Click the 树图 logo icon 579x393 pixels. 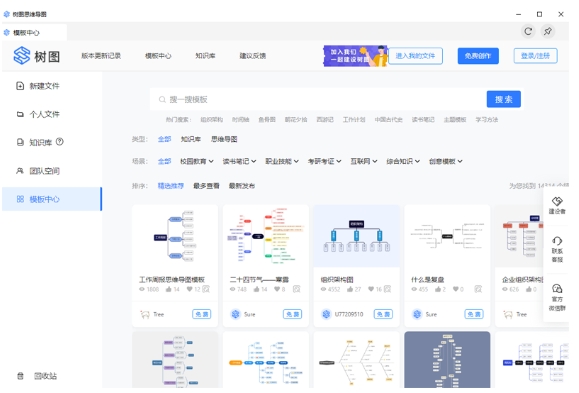coord(21,56)
